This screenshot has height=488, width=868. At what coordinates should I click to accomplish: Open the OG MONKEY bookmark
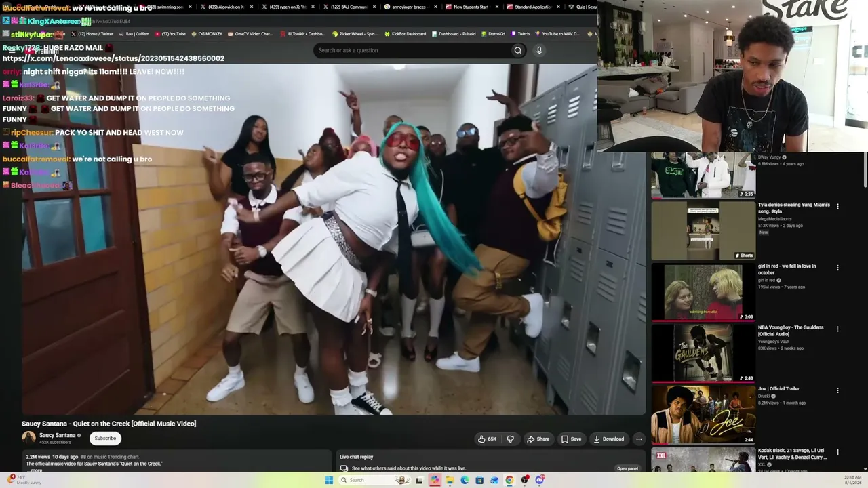(206, 33)
